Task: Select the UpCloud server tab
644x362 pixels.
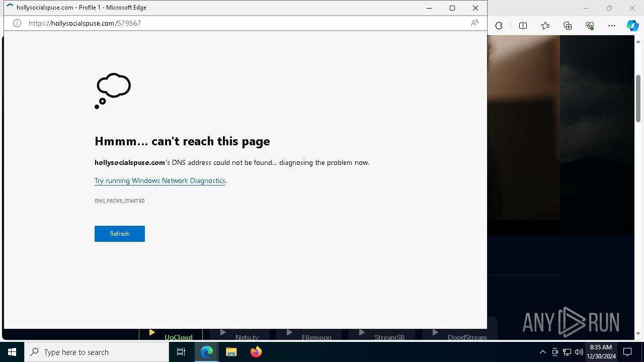Action: [171, 334]
